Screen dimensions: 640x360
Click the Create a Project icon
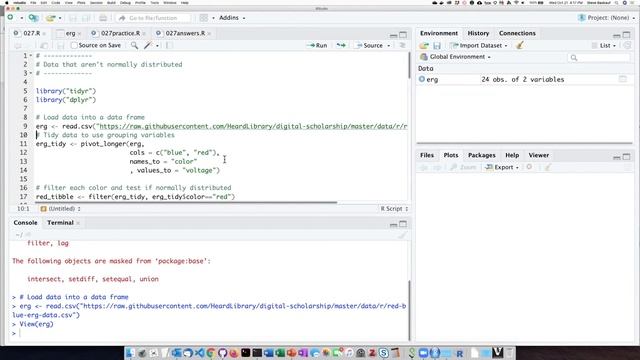[33, 18]
